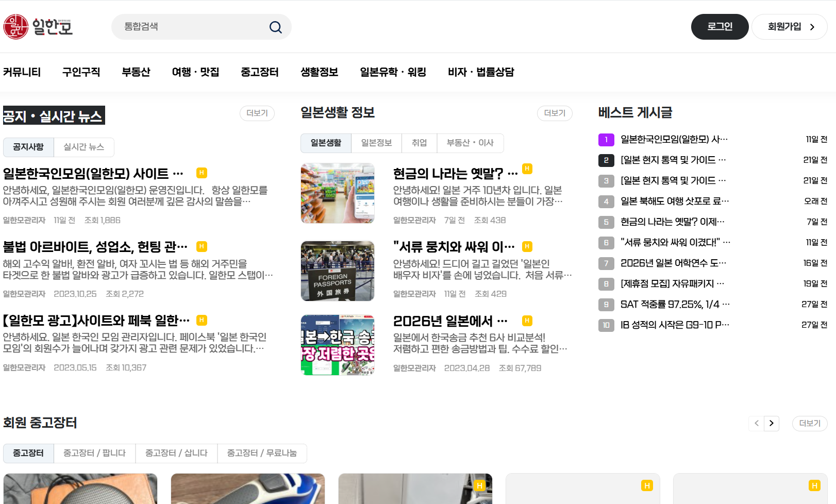Click the rank 1 purple badge

click(x=606, y=140)
